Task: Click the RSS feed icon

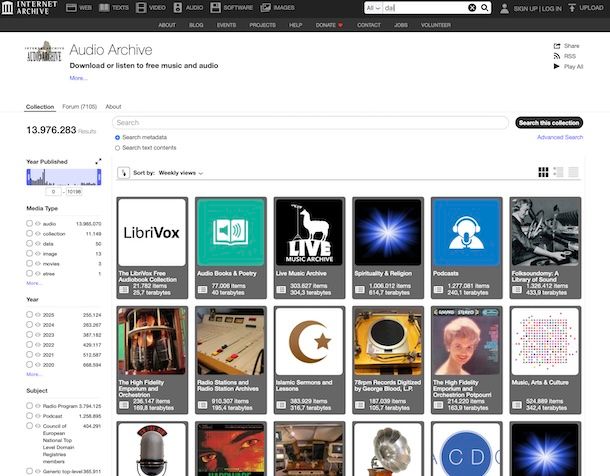Action: 557,56
